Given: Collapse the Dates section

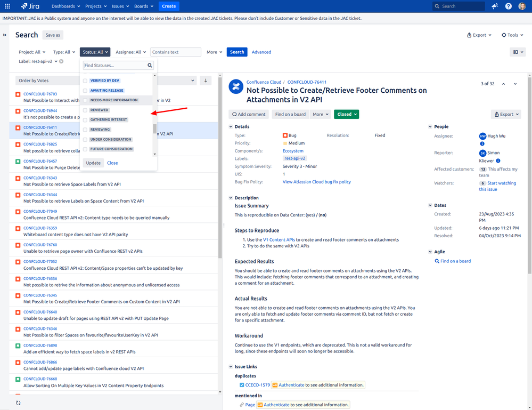Looking at the screenshot, I should 430,205.
